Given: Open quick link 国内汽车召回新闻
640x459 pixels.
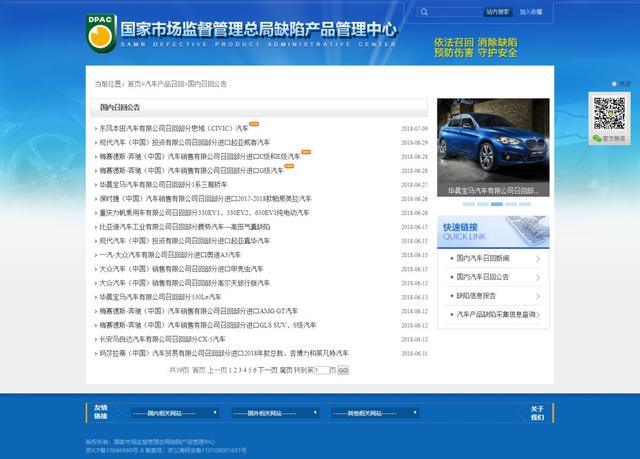Looking at the screenshot, I should 482,258.
